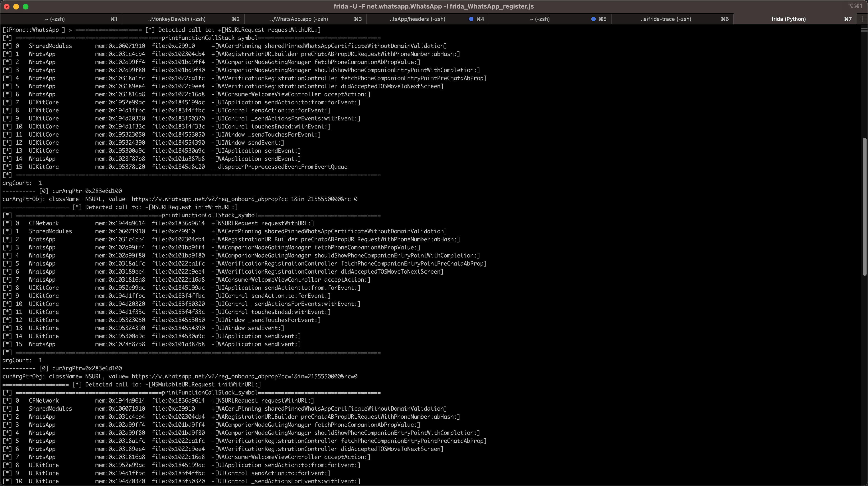Click the '[*] 7 UIKitCore' stack row
The image size is (868, 486).
tap(181, 102)
